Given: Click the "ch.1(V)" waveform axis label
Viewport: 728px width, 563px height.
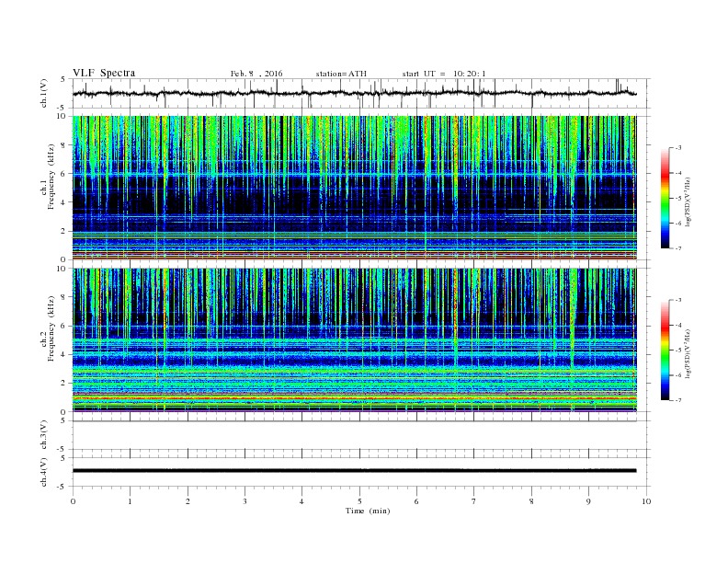Looking at the screenshot, I should (44, 93).
